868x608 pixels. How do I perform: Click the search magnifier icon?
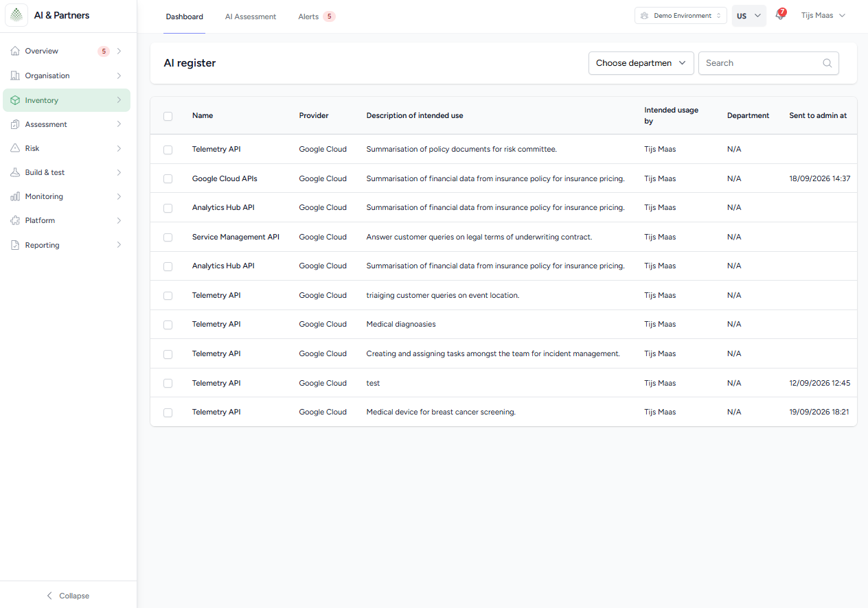(827, 63)
